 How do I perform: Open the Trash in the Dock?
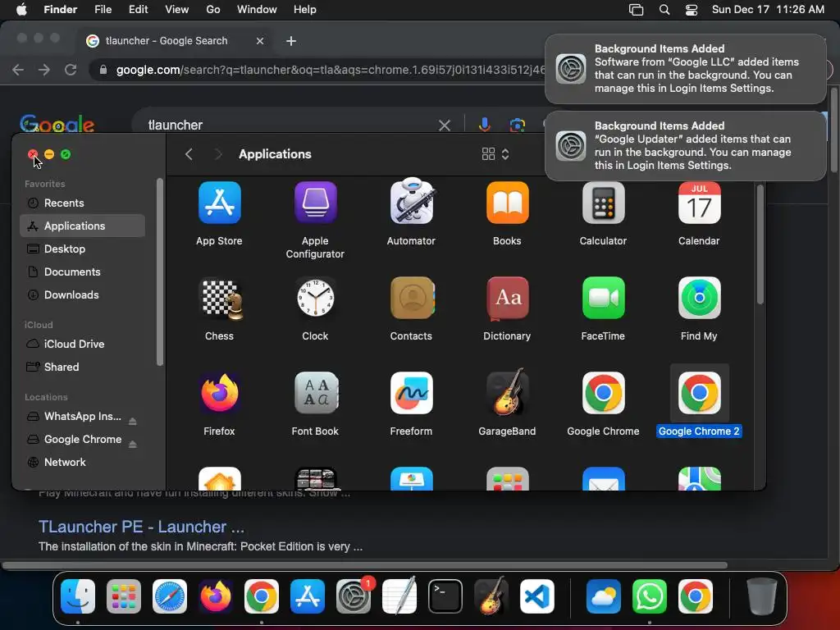coord(761,596)
